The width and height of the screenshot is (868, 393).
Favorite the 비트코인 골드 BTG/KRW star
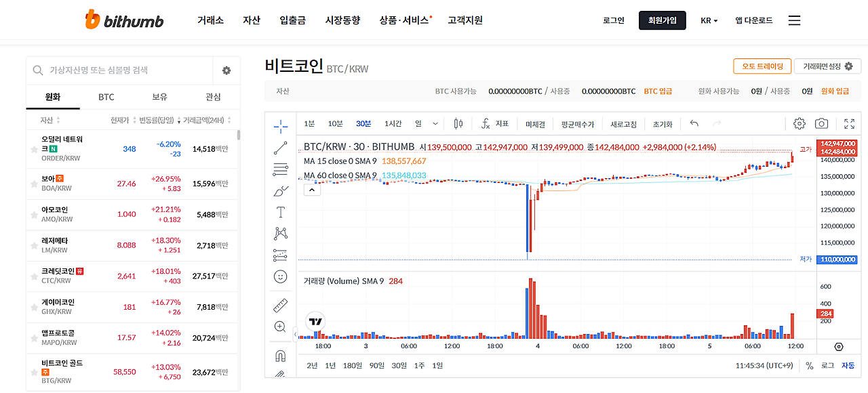[x=34, y=372]
